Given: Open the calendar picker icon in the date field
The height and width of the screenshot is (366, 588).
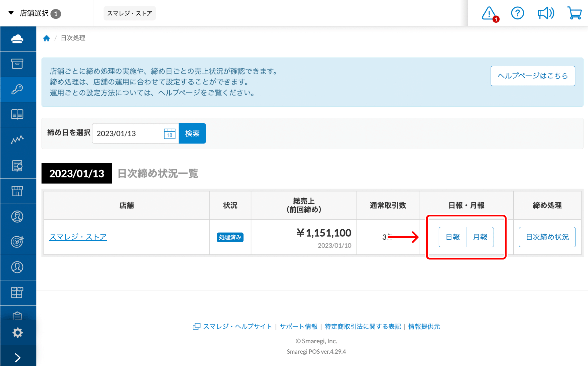Looking at the screenshot, I should click(x=169, y=133).
